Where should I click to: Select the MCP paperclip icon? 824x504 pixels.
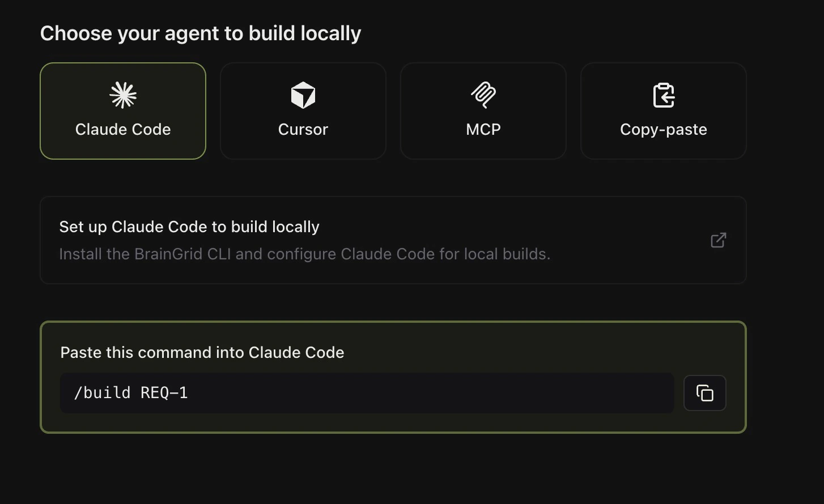click(x=483, y=95)
